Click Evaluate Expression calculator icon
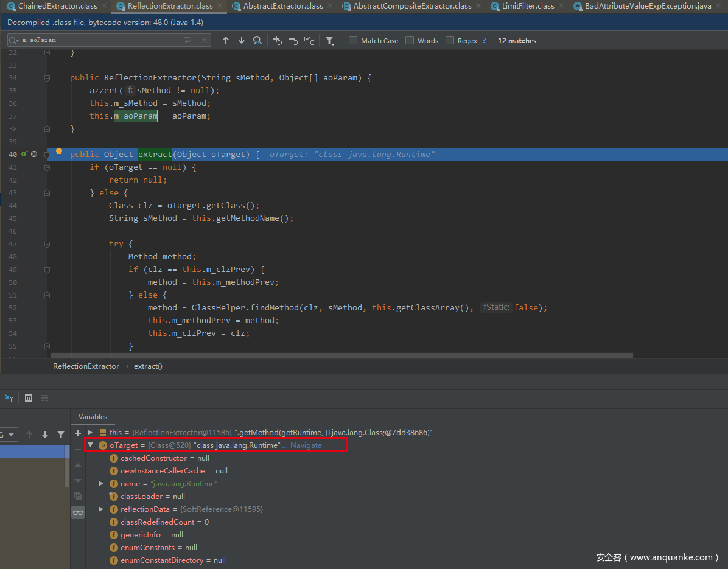Screen dimensions: 728x569 29,398
